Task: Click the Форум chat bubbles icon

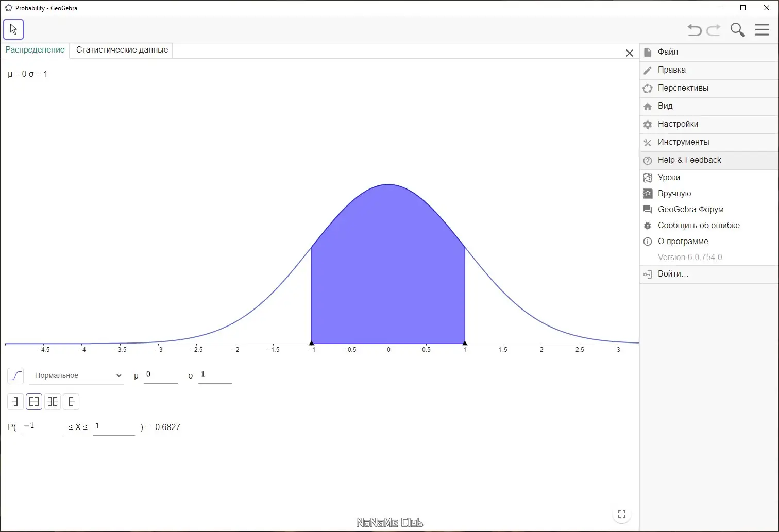Action: 648,210
